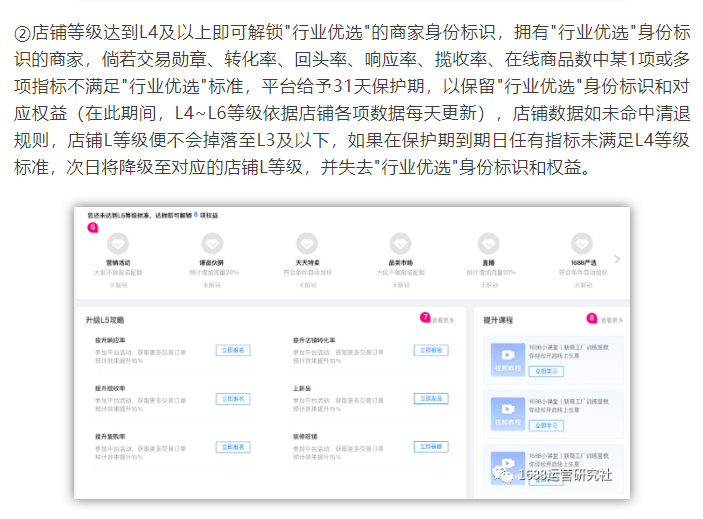Click the 爆品伙拼 benefit diamond icon
The width and height of the screenshot is (703, 519).
pyautogui.click(x=211, y=243)
